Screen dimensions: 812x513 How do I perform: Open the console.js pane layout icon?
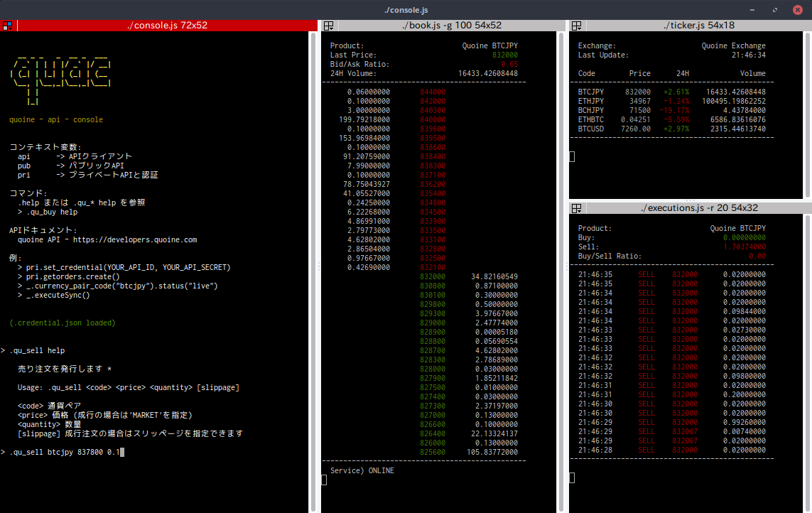pos(7,26)
